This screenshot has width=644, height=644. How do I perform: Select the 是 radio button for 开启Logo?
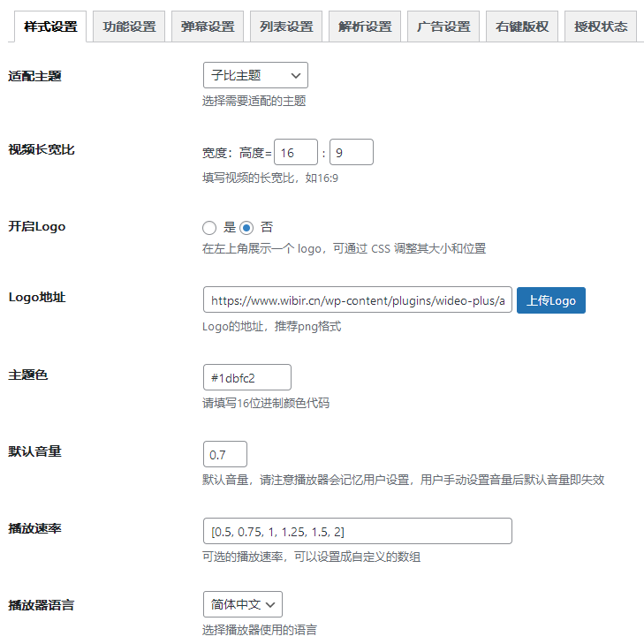coord(209,228)
